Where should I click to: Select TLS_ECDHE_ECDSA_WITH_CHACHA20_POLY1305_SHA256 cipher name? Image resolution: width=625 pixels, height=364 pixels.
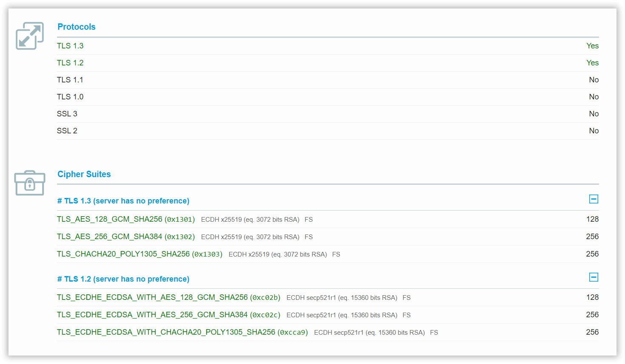(166, 332)
